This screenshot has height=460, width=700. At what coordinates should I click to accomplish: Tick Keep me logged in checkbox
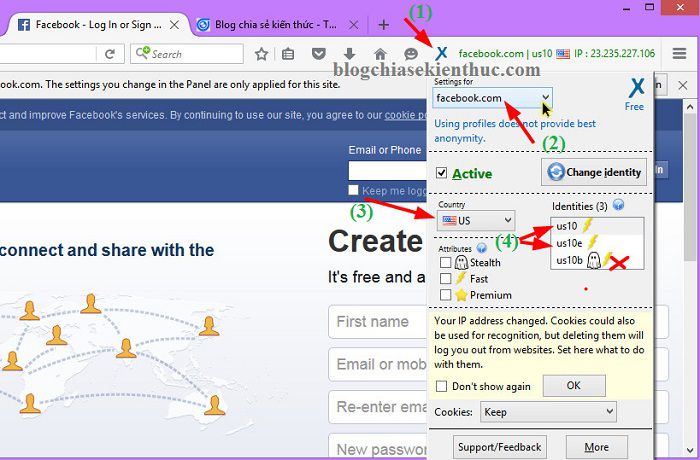(353, 190)
